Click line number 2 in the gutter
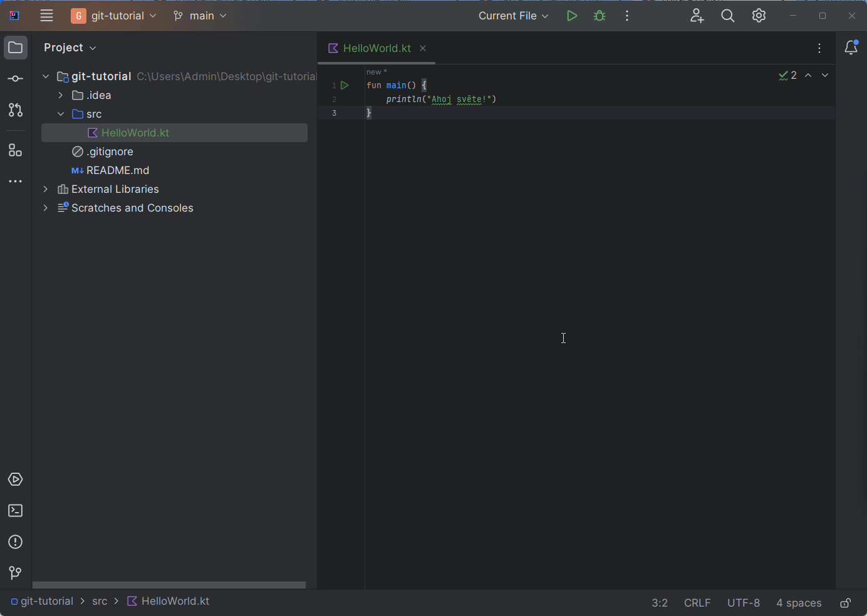The width and height of the screenshot is (867, 616). point(335,100)
